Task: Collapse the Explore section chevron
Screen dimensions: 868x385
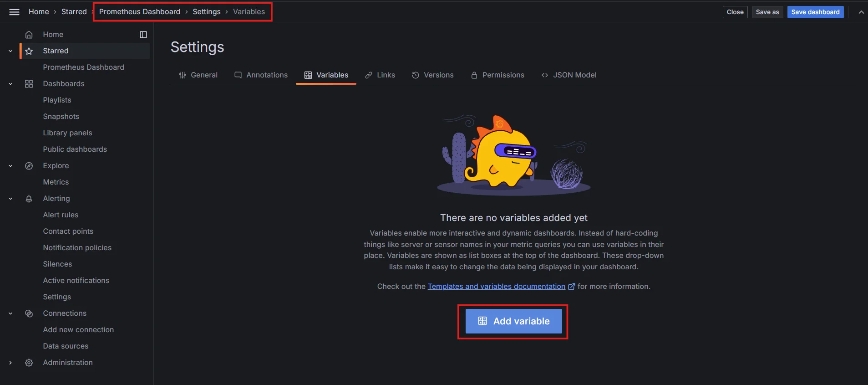Action: 10,166
